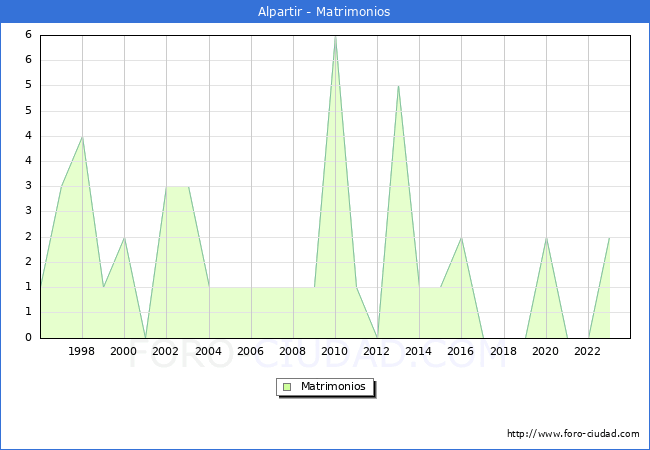Open the www.foro-ciudad.com link
650x450 pixels.
pos(573,434)
